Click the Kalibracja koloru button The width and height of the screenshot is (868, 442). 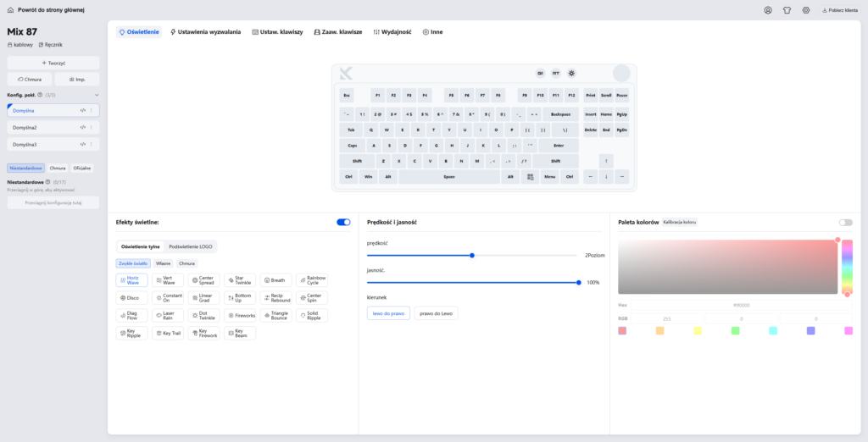(680, 223)
